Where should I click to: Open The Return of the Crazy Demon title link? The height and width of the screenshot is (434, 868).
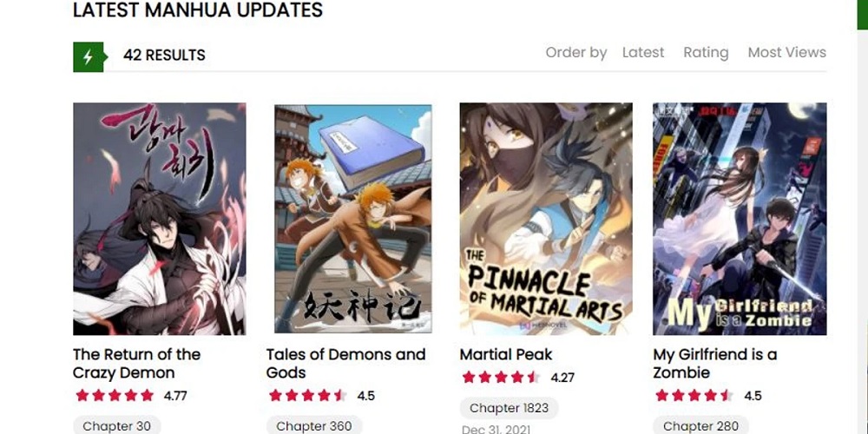136,363
